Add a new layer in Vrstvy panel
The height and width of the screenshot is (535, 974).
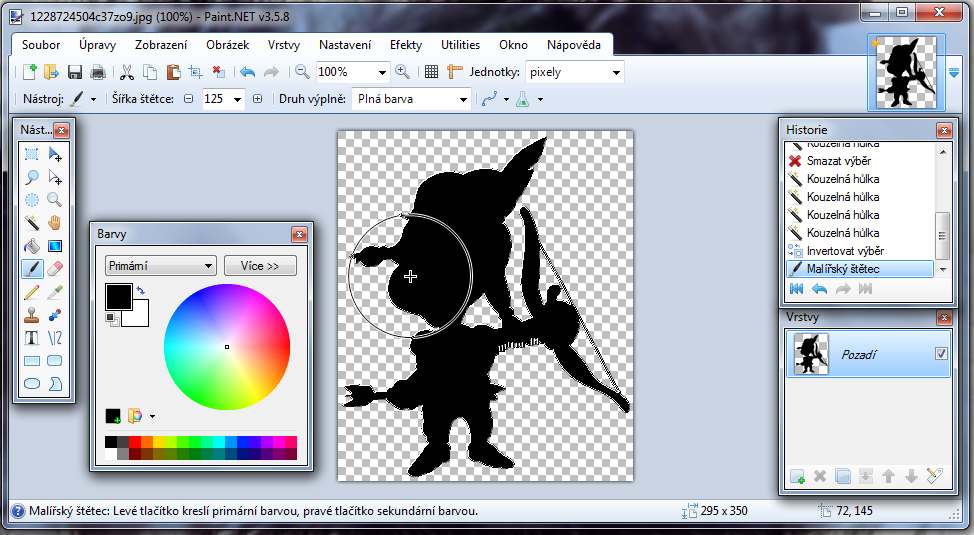(x=797, y=476)
